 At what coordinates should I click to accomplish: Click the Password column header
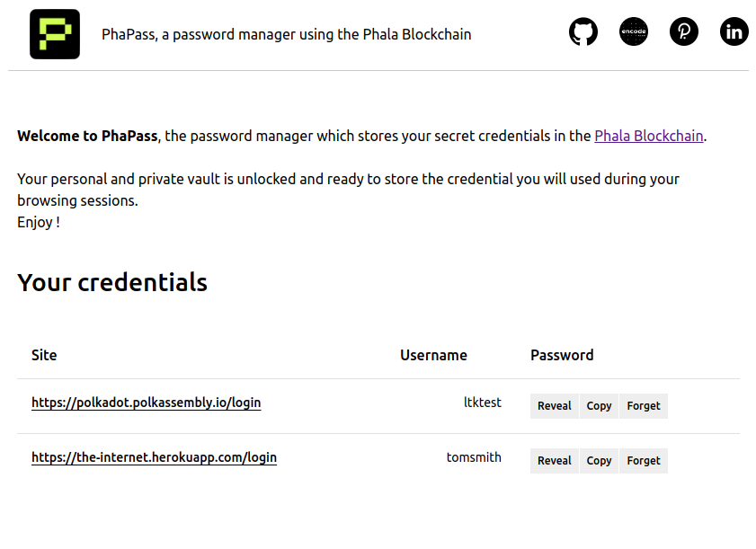[562, 355]
